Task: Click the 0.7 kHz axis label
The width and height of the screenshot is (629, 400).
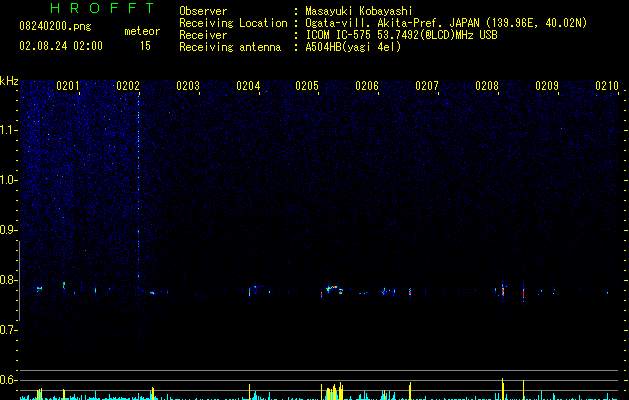Action: [9, 330]
